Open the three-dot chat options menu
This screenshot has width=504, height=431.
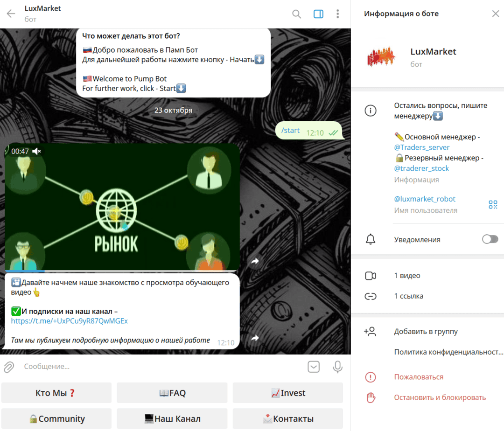click(x=337, y=14)
